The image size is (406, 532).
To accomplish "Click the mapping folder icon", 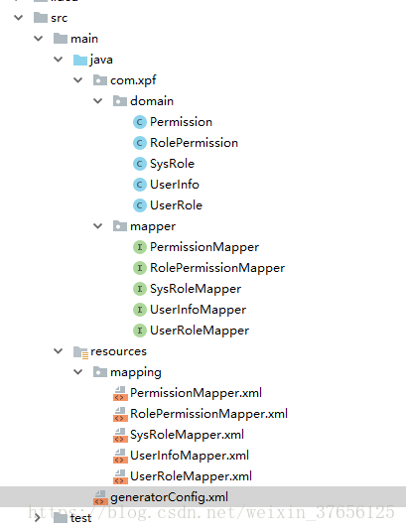I will pos(100,372).
